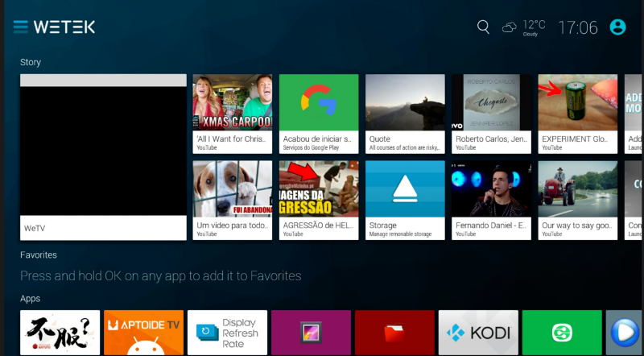644x356 pixels.
Task: Play the 'Our way to say goodbye' tractor video
Action: point(577,199)
